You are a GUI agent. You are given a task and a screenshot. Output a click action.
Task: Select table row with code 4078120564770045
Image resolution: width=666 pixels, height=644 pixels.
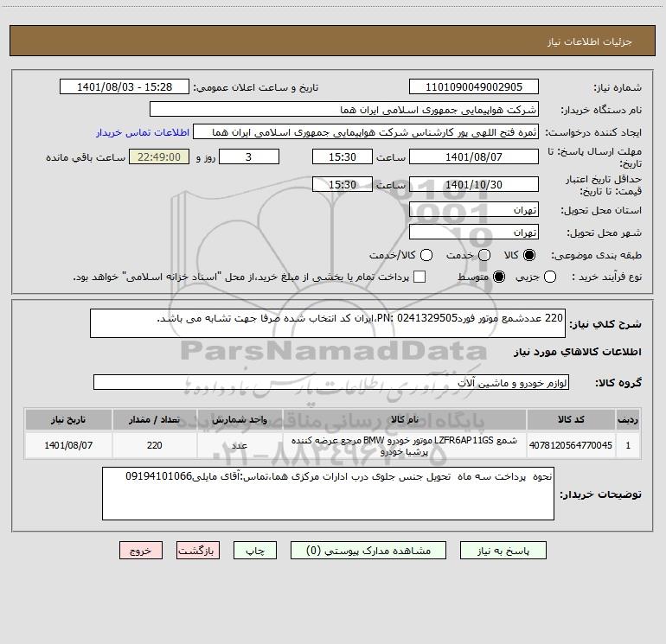332,445
